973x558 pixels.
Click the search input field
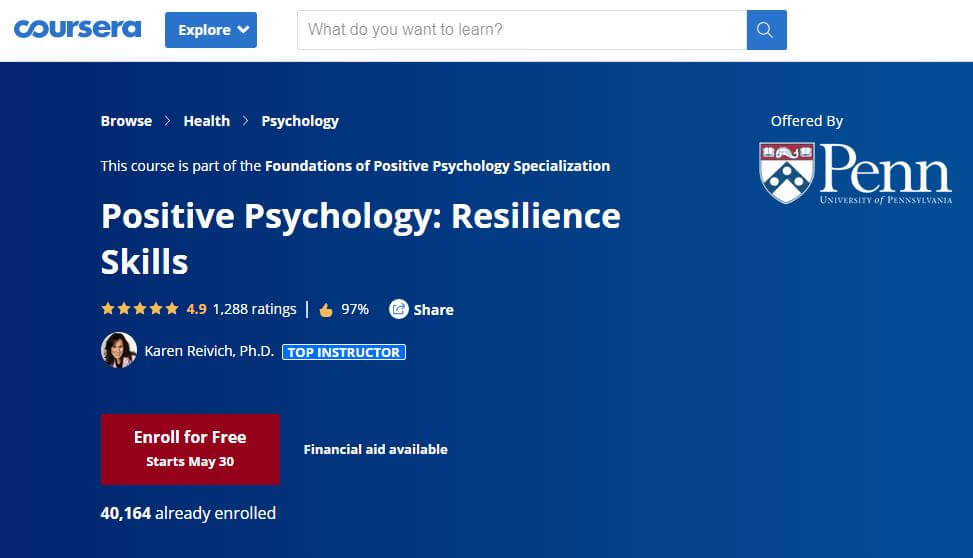pos(521,30)
